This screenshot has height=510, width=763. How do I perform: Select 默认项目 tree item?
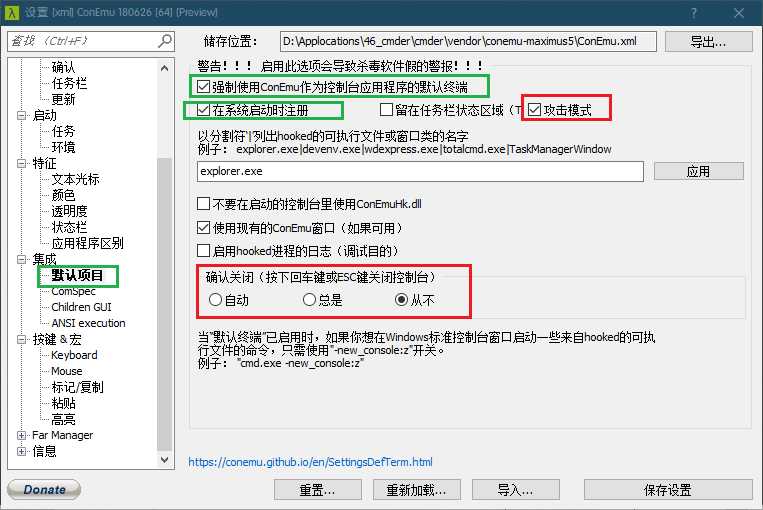[x=77, y=275]
